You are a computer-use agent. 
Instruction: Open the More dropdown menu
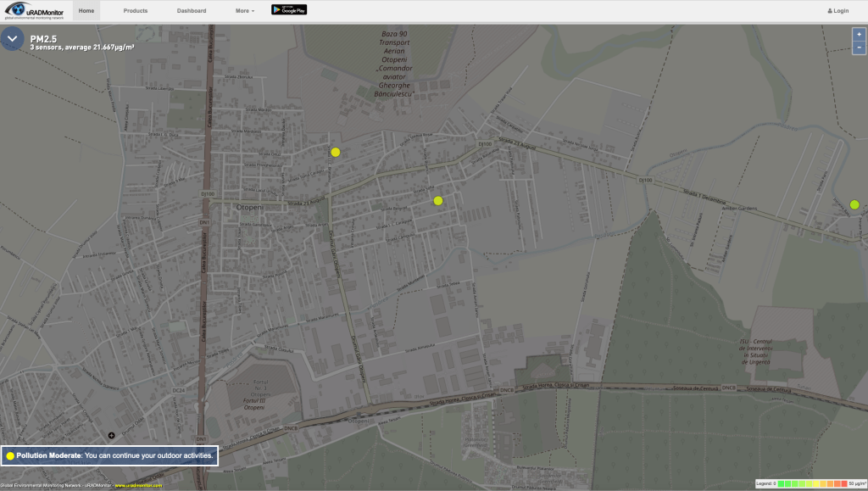(245, 11)
